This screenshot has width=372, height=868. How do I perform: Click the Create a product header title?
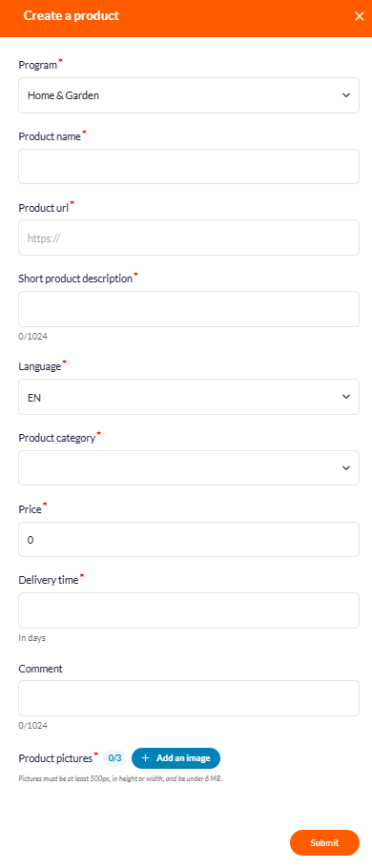(x=72, y=16)
